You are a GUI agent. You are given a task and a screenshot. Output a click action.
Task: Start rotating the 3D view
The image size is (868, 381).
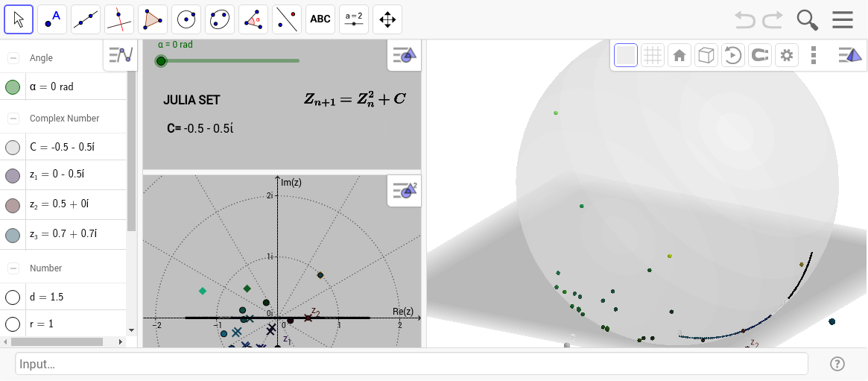click(733, 55)
